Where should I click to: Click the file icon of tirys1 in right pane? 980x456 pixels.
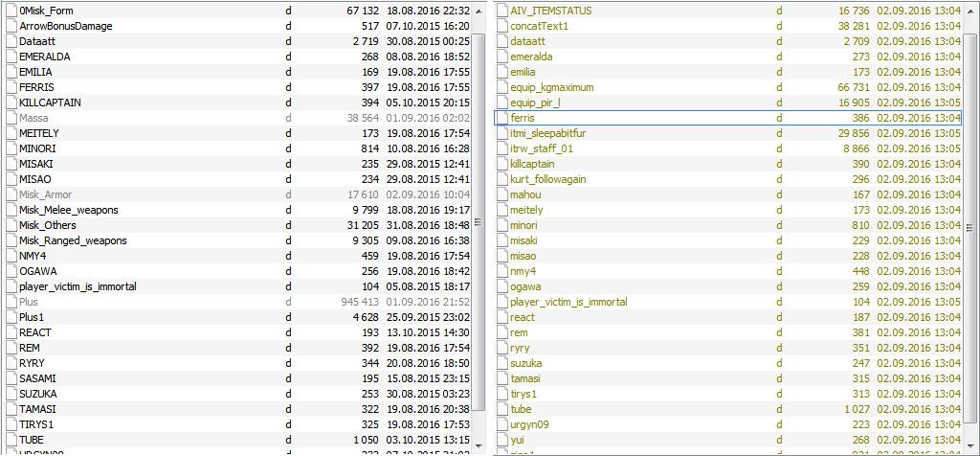(x=501, y=394)
